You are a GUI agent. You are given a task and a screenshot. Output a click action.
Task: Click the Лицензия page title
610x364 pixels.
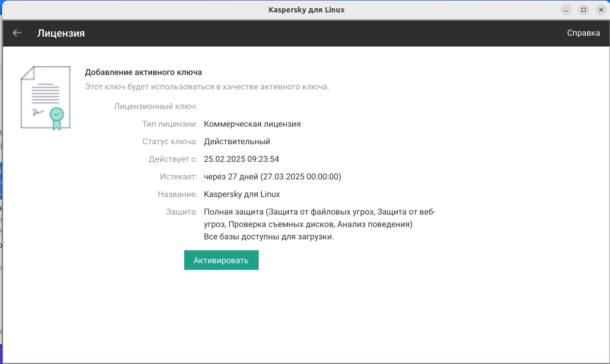[x=61, y=33]
